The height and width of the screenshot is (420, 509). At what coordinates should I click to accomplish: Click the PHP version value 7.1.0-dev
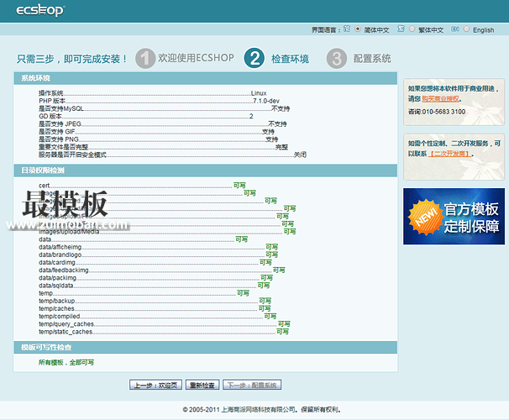click(x=266, y=101)
